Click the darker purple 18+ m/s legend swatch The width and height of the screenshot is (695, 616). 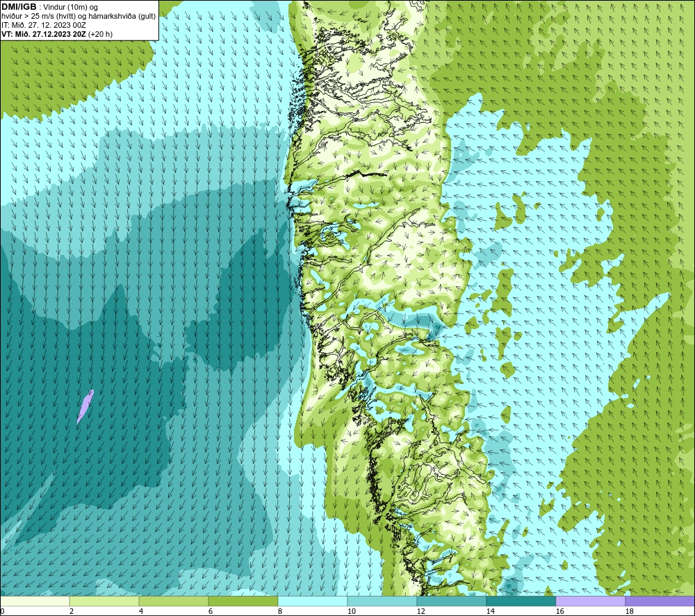660,601
